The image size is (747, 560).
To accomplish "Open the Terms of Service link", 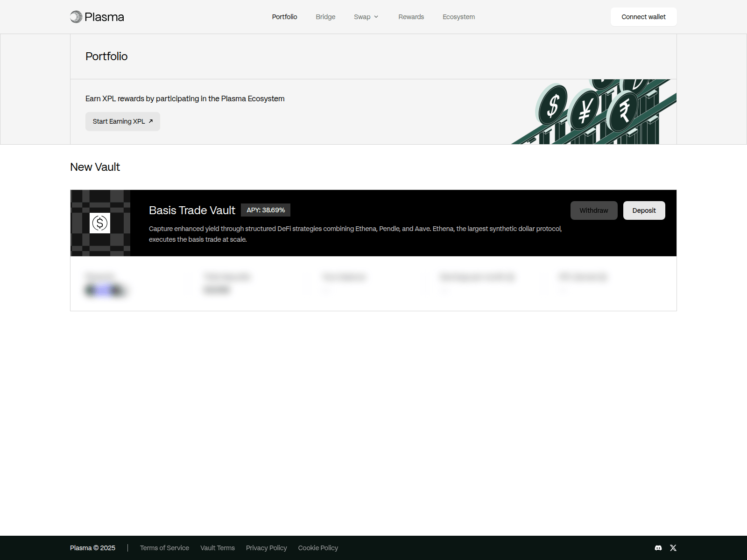I will (x=164, y=548).
